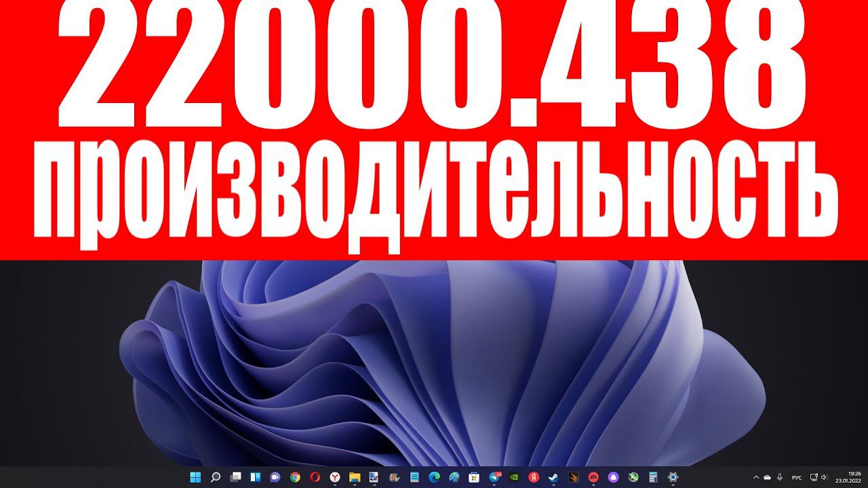Open Opera browser from taskbar

coord(315,476)
